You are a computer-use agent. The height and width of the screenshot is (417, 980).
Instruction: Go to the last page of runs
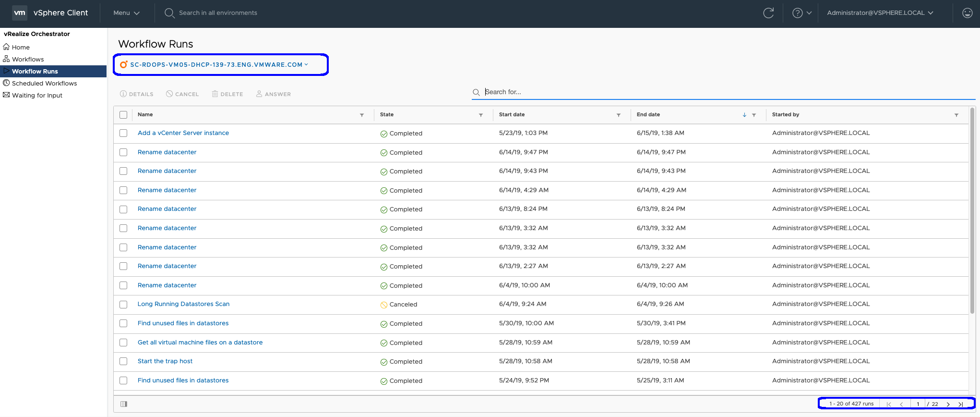pos(960,404)
